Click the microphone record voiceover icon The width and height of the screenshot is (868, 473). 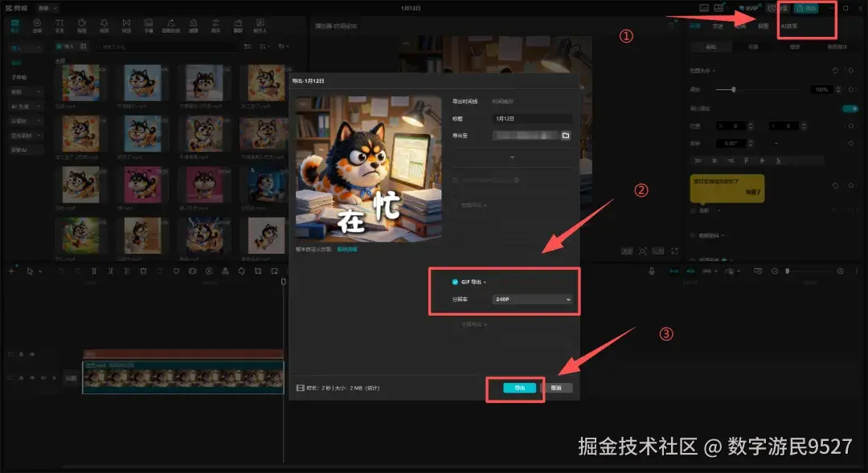[x=652, y=271]
